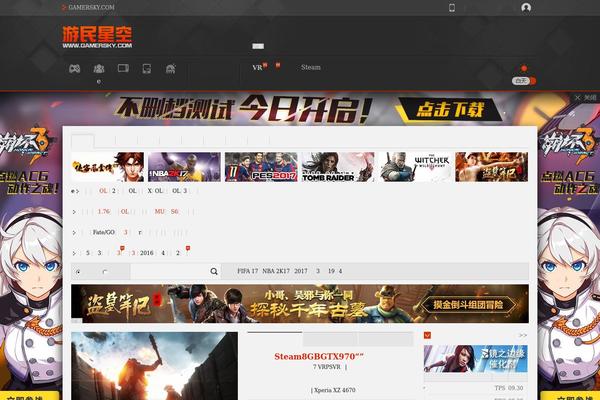600x400 pixels.
Task: Click the yellow download button on top banner
Action: [x=450, y=109]
